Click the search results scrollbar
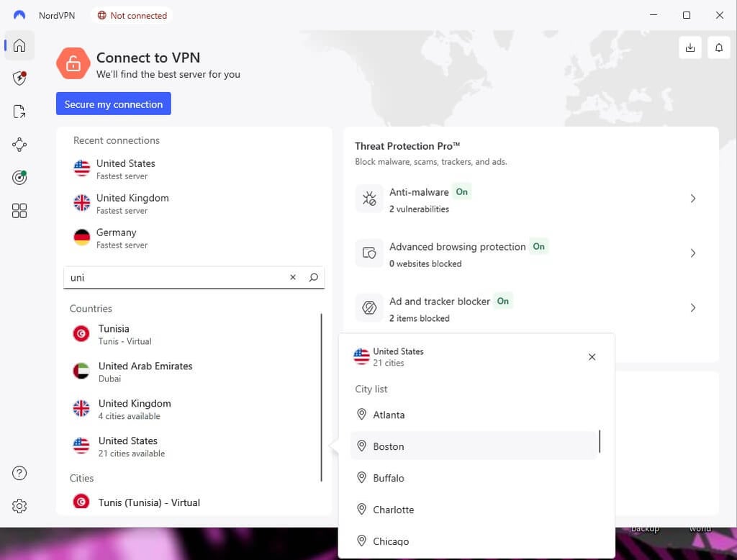The width and height of the screenshot is (737, 560). coord(322,397)
